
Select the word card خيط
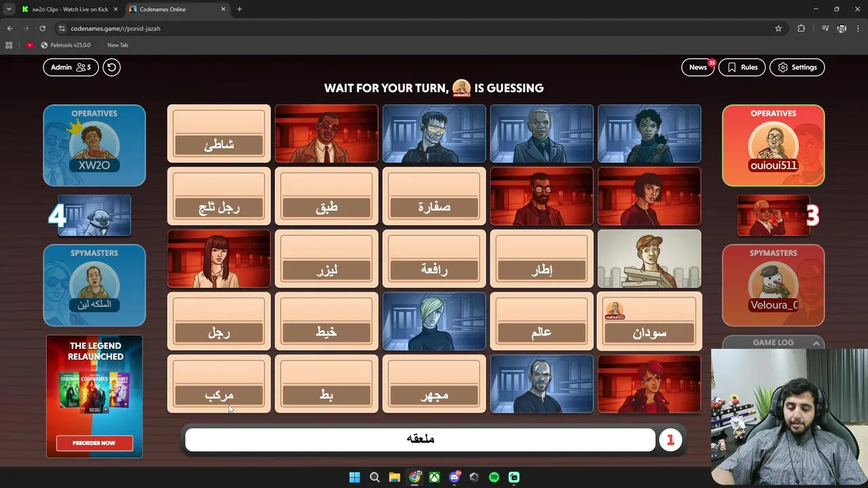coord(326,321)
